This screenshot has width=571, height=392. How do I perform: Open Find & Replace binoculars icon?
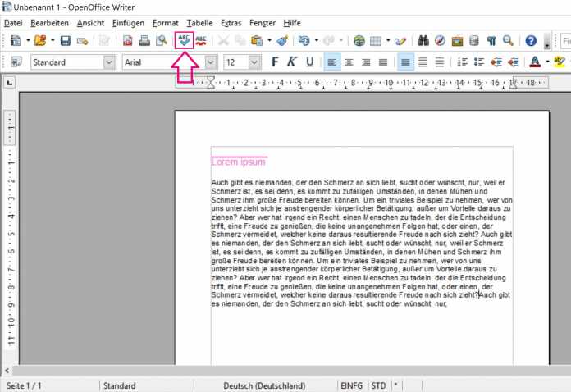point(423,40)
